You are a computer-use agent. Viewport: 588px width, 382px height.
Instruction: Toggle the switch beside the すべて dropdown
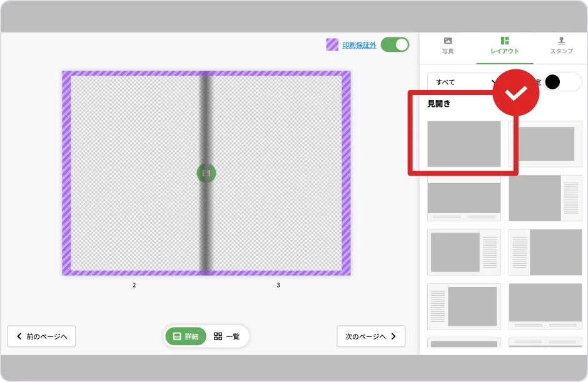[562, 83]
